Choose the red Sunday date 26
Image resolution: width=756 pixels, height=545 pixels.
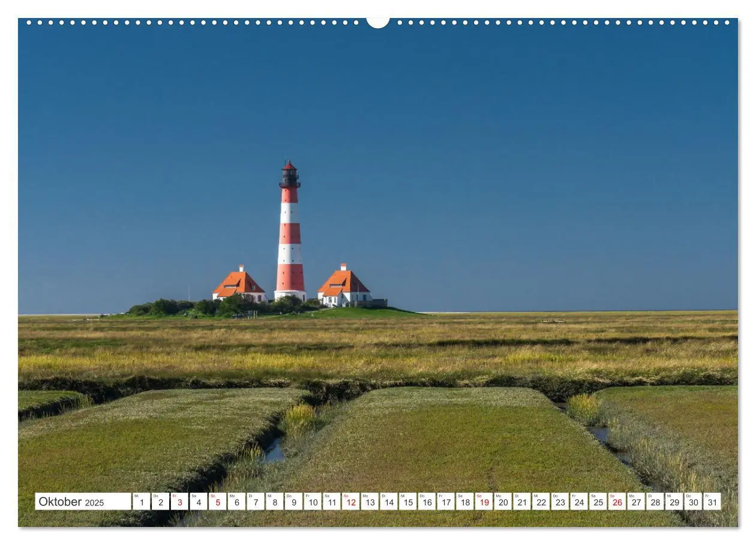[616, 502]
